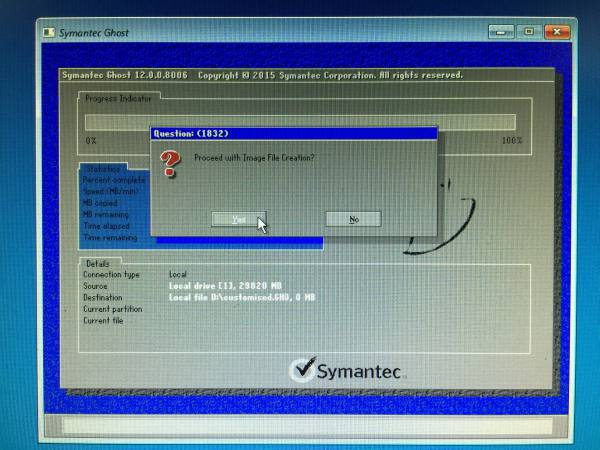Click the Statistics panel heading

pos(102,169)
